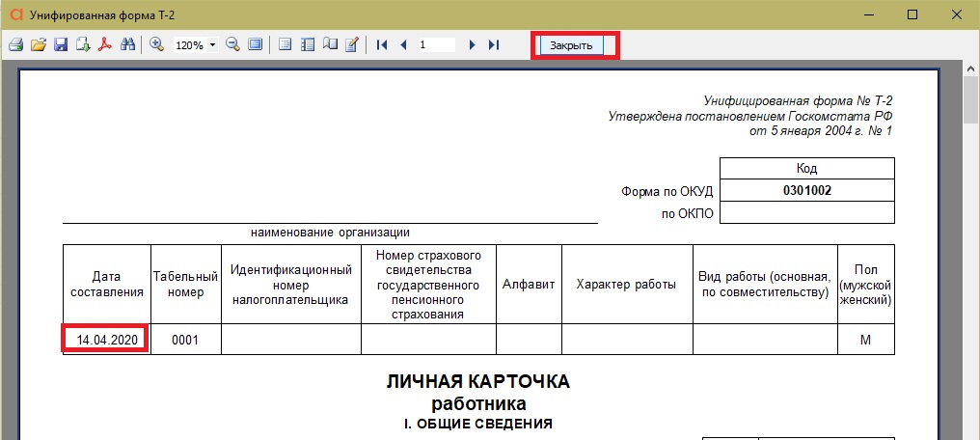Click the Вид работы column header

tap(765, 285)
